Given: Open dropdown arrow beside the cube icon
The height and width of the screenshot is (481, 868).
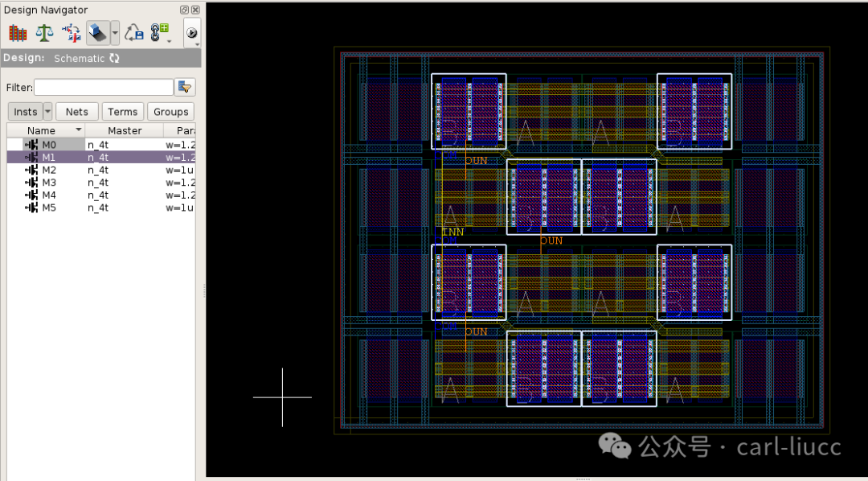Looking at the screenshot, I should tap(115, 33).
